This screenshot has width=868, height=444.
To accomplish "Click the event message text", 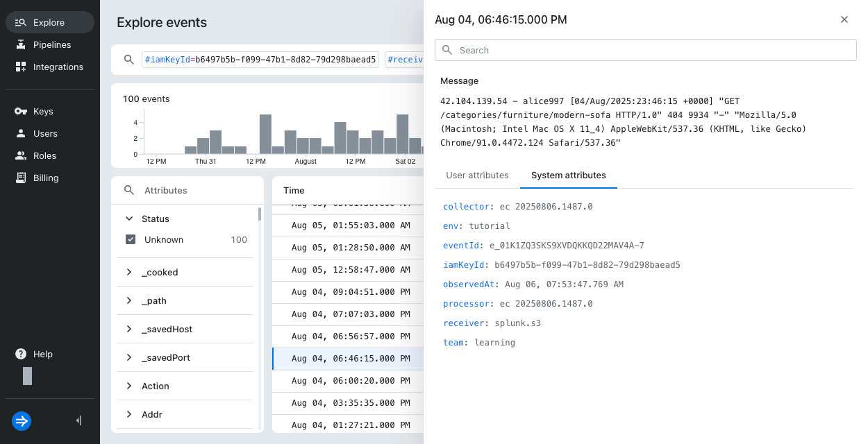I will pyautogui.click(x=622, y=122).
